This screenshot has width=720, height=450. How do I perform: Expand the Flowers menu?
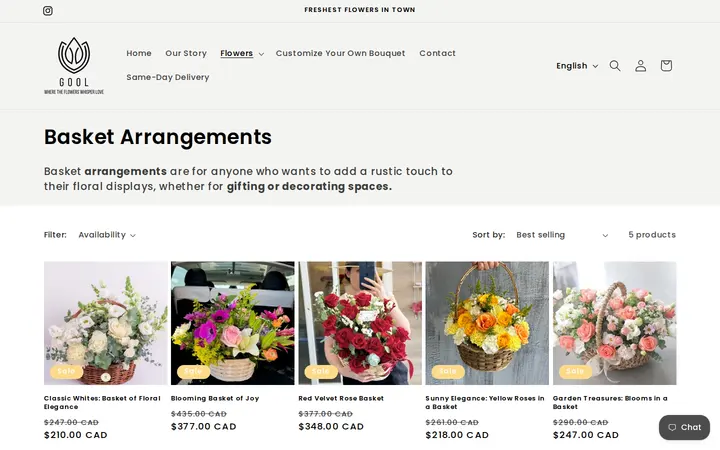coord(242,53)
